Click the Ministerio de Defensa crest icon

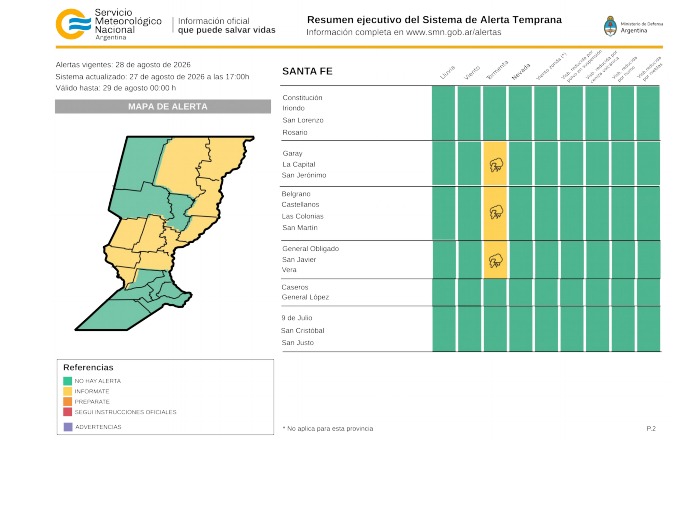click(x=610, y=26)
